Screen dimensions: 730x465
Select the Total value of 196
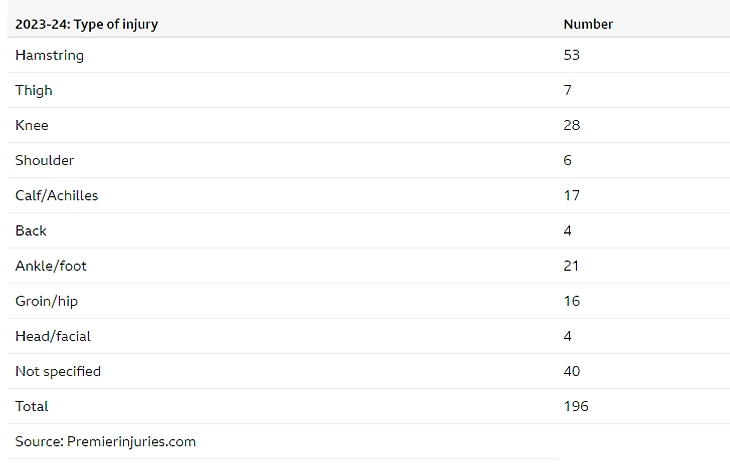point(575,406)
